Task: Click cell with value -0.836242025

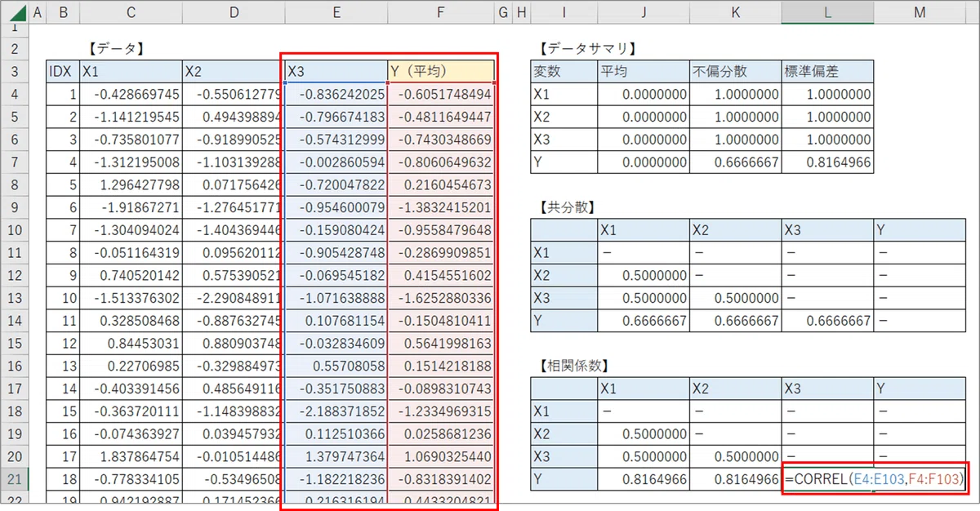Action: pos(336,95)
